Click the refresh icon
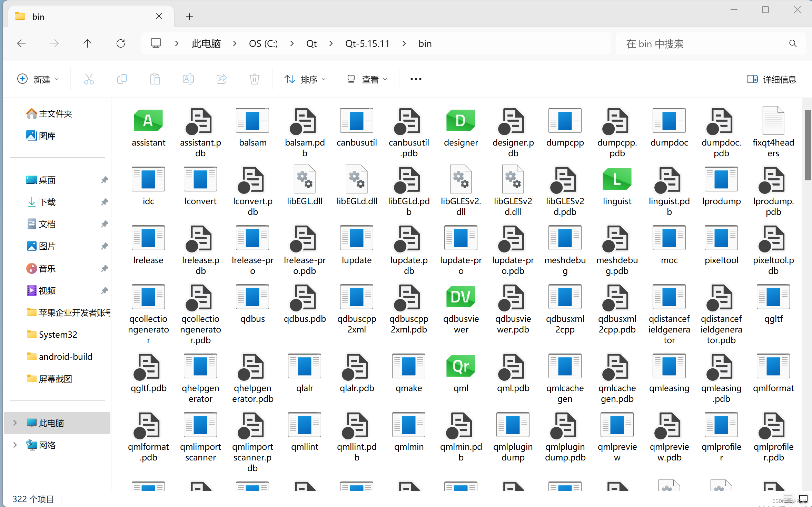This screenshot has width=812, height=507. [x=121, y=43]
